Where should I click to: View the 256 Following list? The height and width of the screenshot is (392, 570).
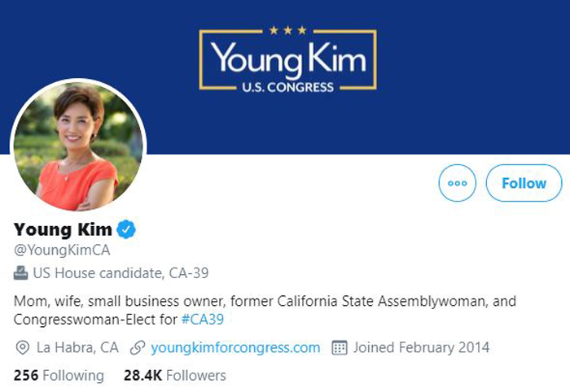click(x=59, y=375)
